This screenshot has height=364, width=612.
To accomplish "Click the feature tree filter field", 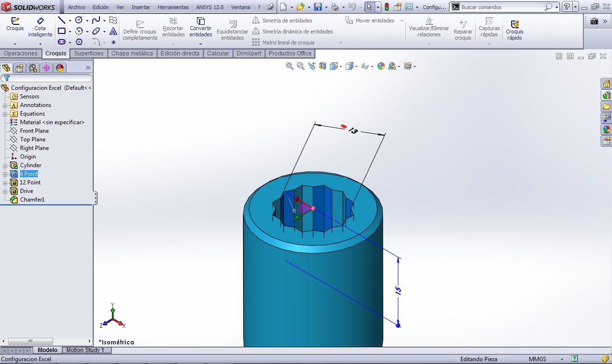I will [x=46, y=78].
